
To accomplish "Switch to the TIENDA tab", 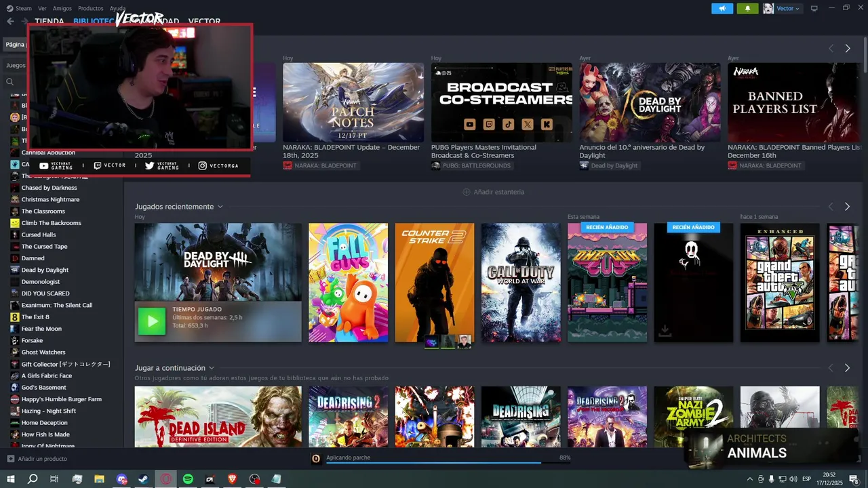I will (50, 22).
